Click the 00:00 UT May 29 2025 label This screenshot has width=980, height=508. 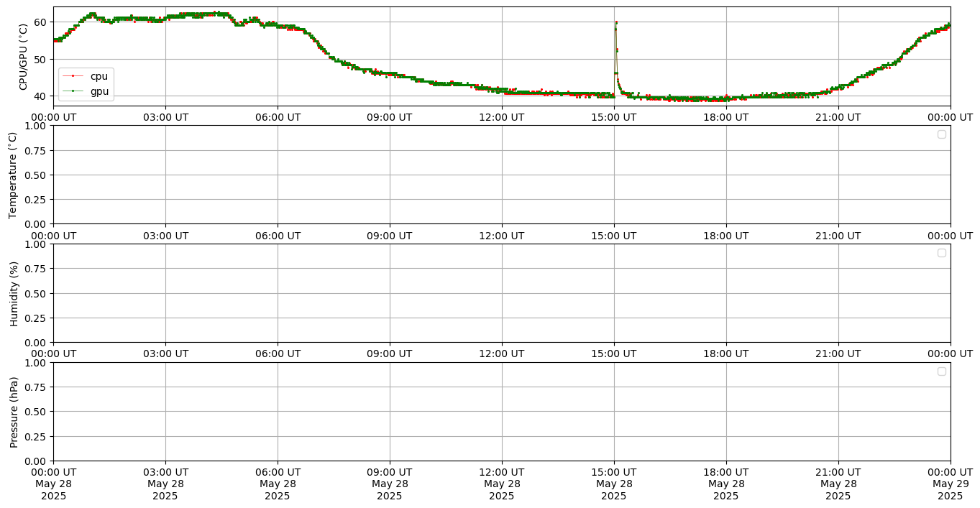point(951,484)
